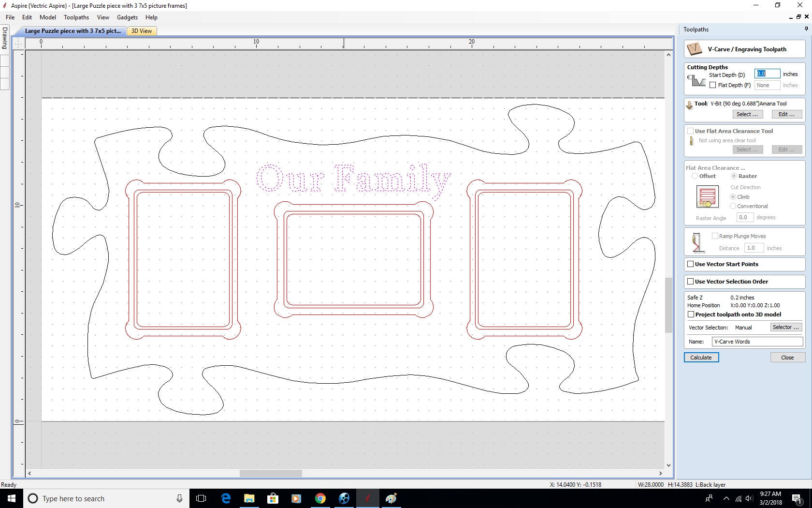The image size is (812, 508).
Task: Click the horizontal scrollbar thumb of the canvas
Action: 271,473
